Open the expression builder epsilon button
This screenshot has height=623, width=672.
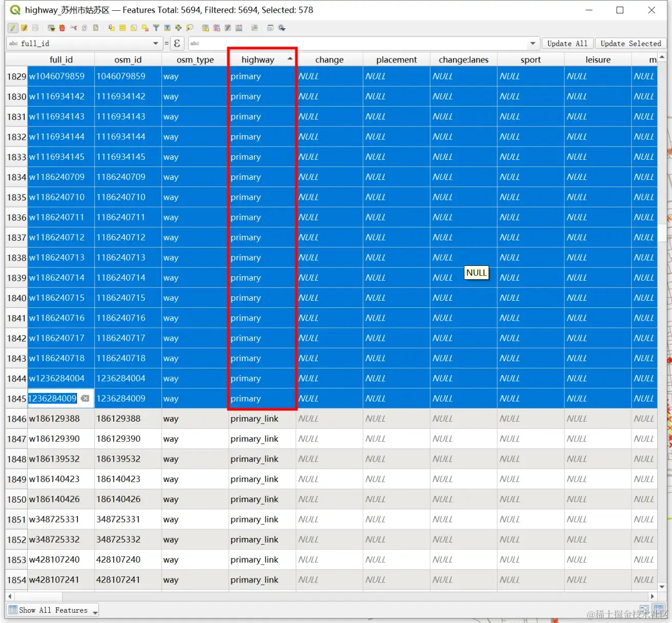pyautogui.click(x=177, y=44)
